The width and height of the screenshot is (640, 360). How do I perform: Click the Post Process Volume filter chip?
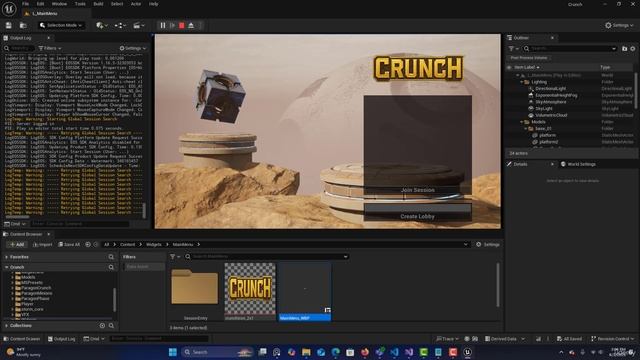pos(529,58)
